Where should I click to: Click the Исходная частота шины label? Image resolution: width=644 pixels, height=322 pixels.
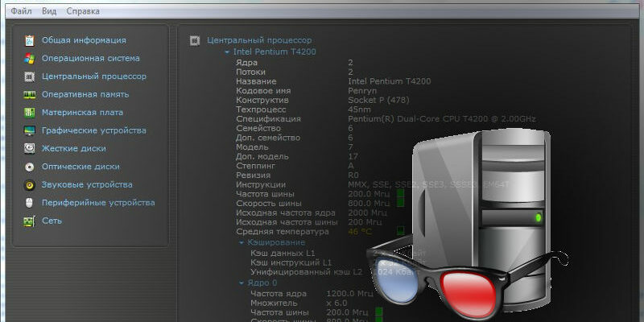pos(287,222)
